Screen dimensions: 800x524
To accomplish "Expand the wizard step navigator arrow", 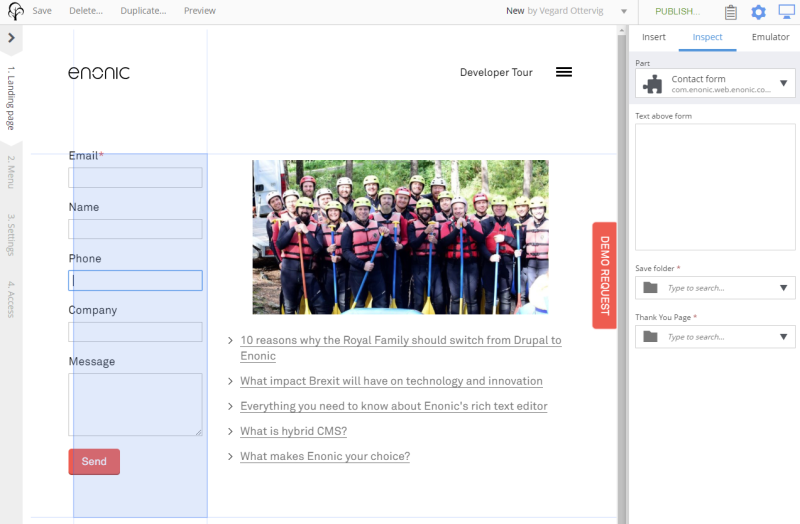I will pos(11,38).
